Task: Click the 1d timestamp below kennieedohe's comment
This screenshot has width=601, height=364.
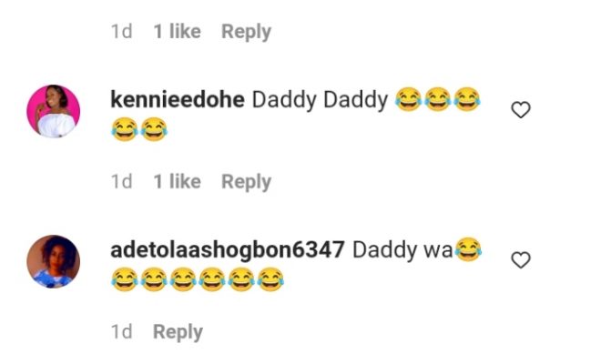Action: coord(121,181)
